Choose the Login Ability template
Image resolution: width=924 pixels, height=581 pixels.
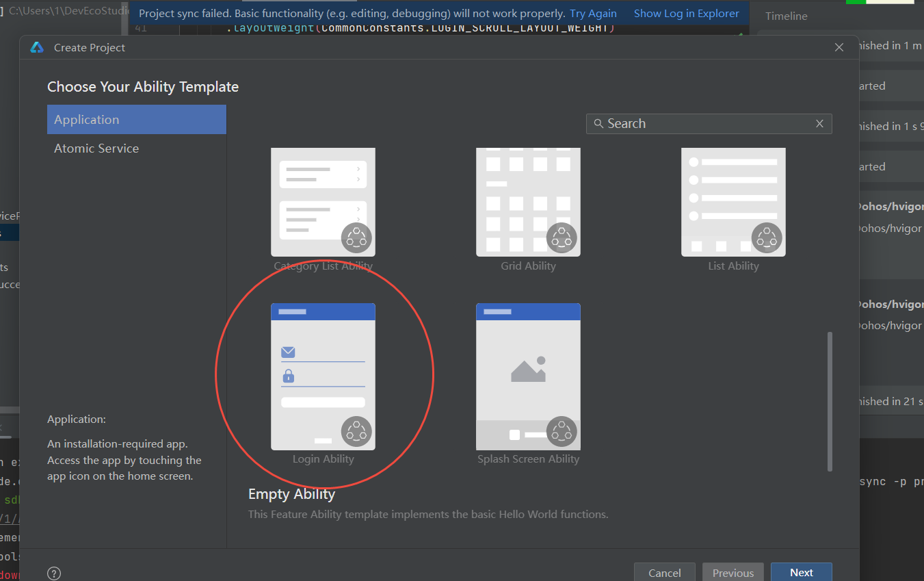[323, 376]
